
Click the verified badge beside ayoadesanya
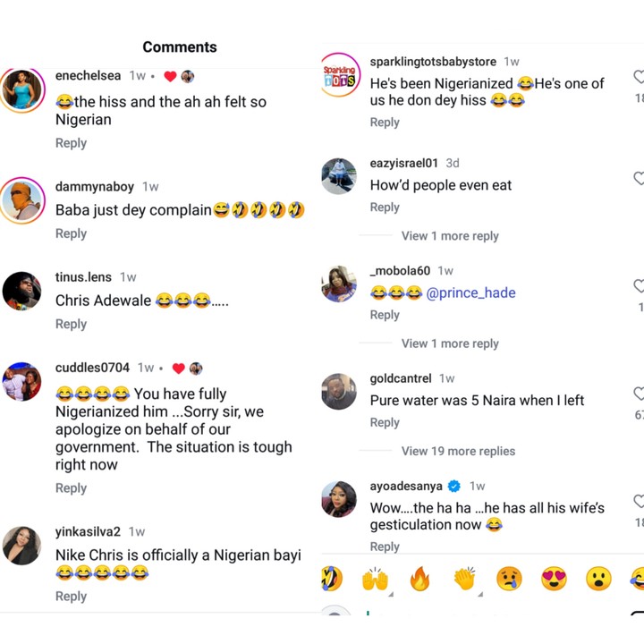454,487
